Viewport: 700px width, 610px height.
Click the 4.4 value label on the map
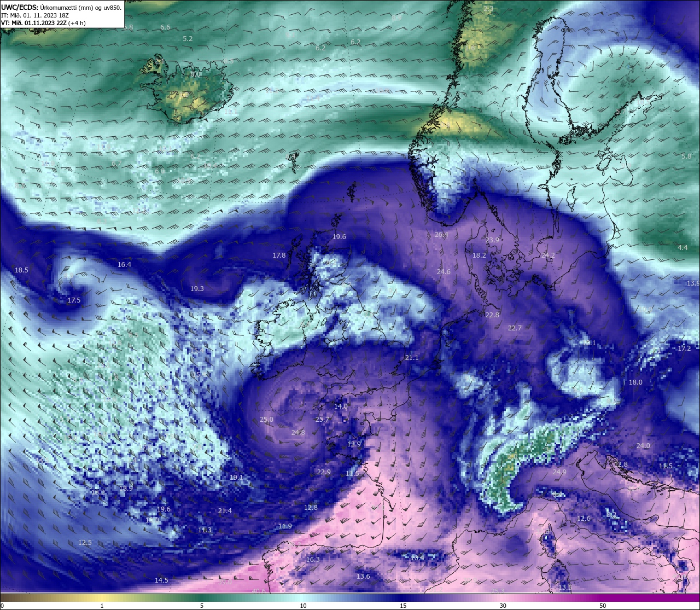click(682, 248)
